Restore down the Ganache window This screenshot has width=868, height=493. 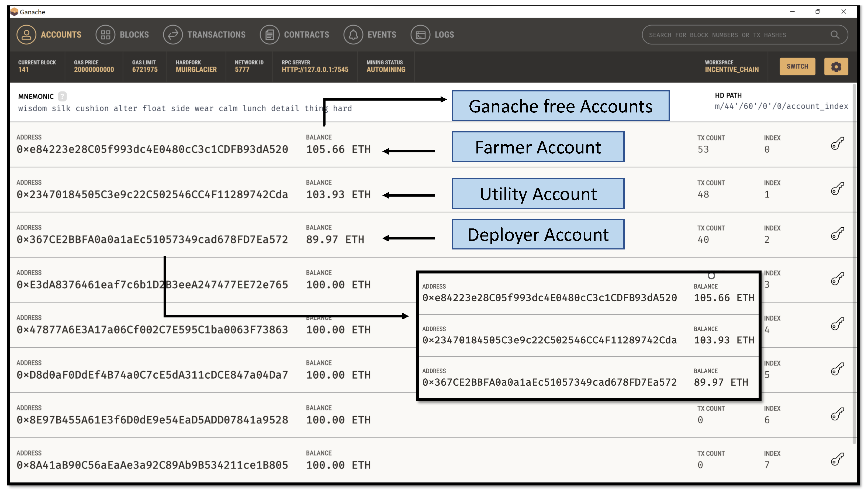pos(818,12)
